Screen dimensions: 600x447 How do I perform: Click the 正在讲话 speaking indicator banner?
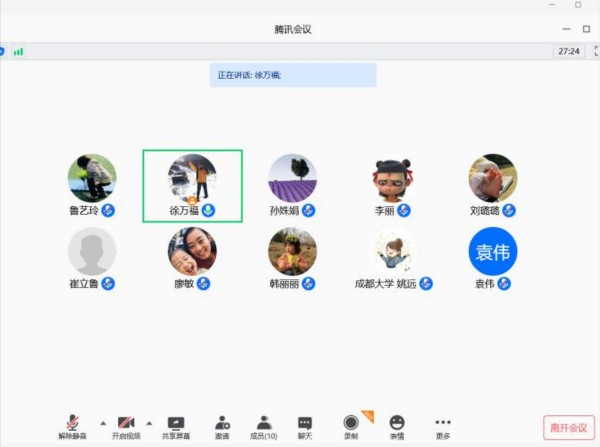click(x=293, y=75)
